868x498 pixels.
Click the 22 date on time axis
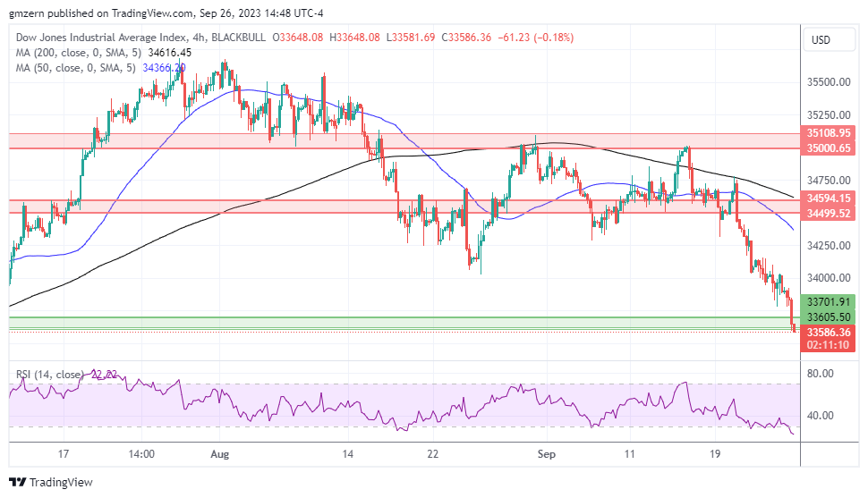pyautogui.click(x=433, y=454)
